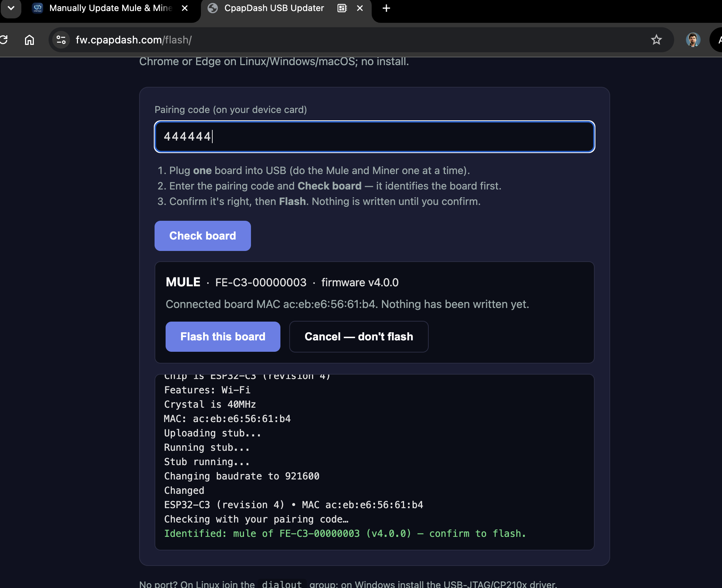The height and width of the screenshot is (588, 722).
Task: Switch to Manually Update Mule & Miner tab
Action: (x=110, y=8)
